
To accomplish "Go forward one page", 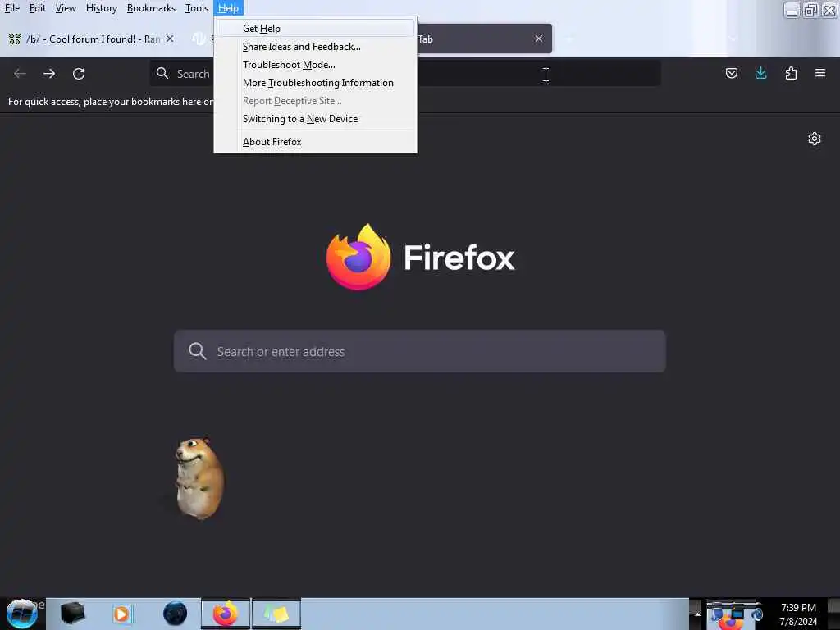I will pos(49,73).
